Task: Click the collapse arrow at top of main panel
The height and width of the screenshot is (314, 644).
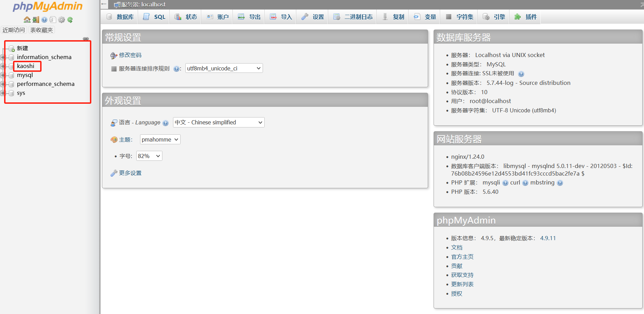Action: (104, 4)
